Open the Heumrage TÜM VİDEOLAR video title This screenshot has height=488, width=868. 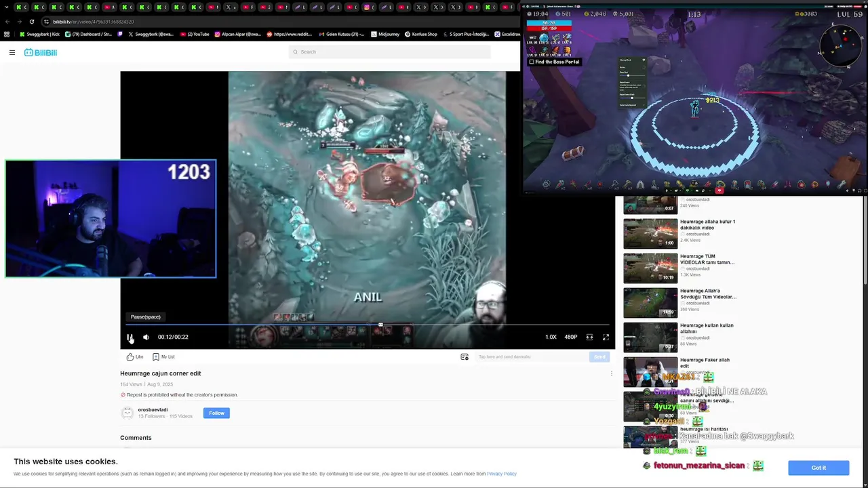pyautogui.click(x=707, y=259)
